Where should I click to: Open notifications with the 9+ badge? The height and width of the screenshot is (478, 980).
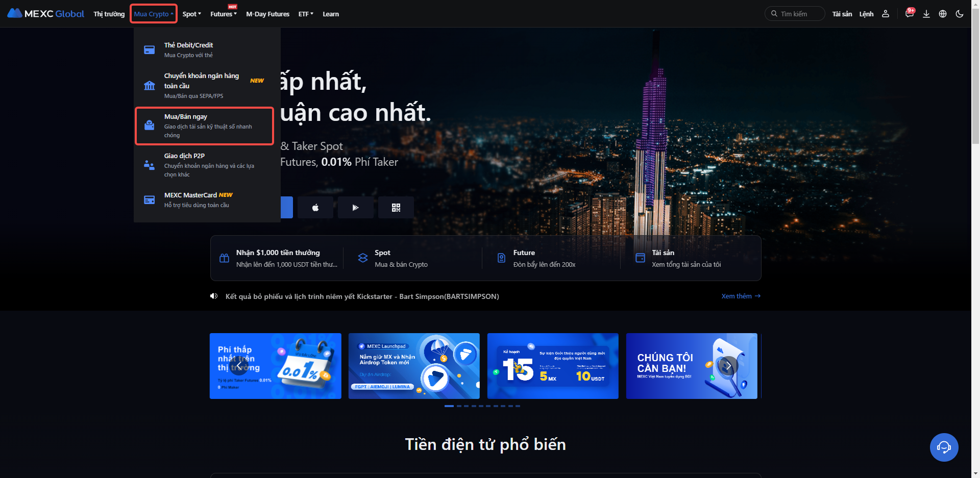click(x=910, y=13)
